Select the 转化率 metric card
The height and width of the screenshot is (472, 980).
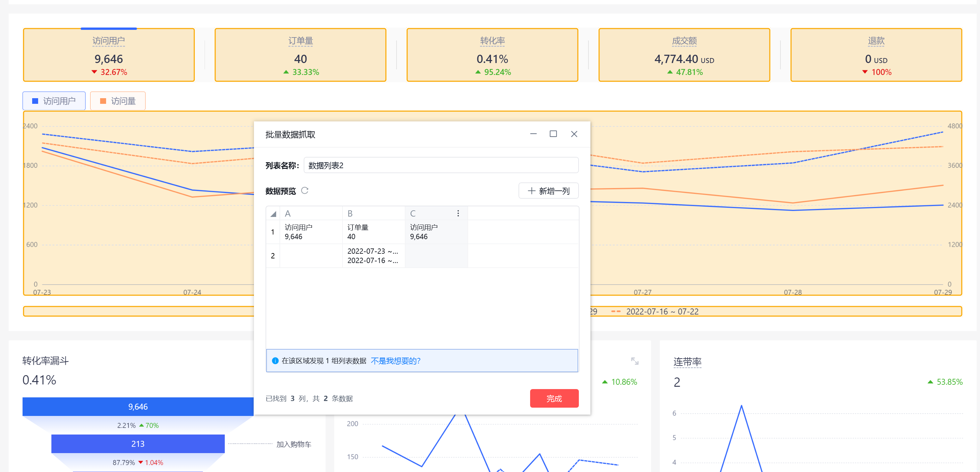pyautogui.click(x=492, y=55)
